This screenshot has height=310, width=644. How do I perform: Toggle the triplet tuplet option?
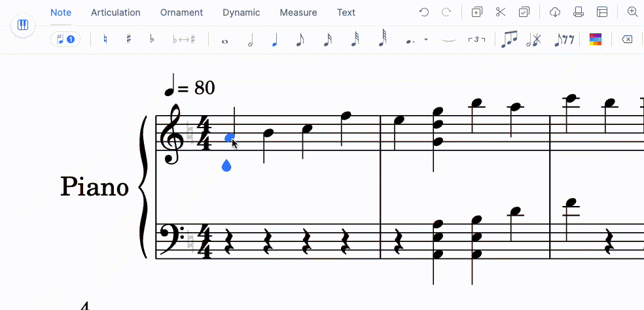[476, 39]
